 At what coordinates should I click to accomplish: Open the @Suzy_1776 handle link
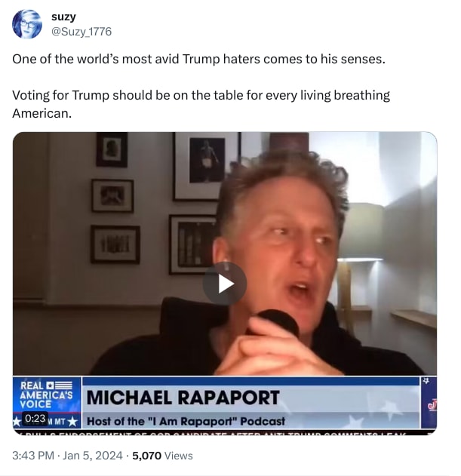point(81,32)
